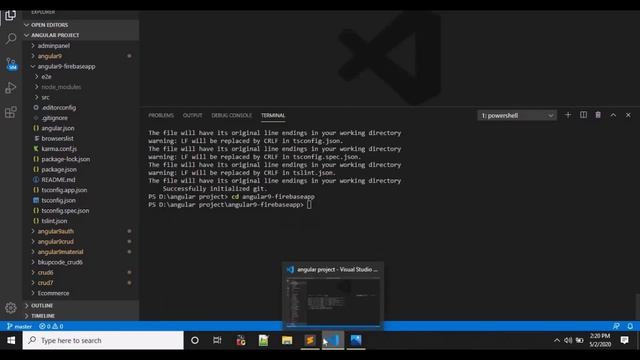Viewport: 640px width, 360px height.
Task: Open the package-lock.json file
Action: tap(81, 159)
